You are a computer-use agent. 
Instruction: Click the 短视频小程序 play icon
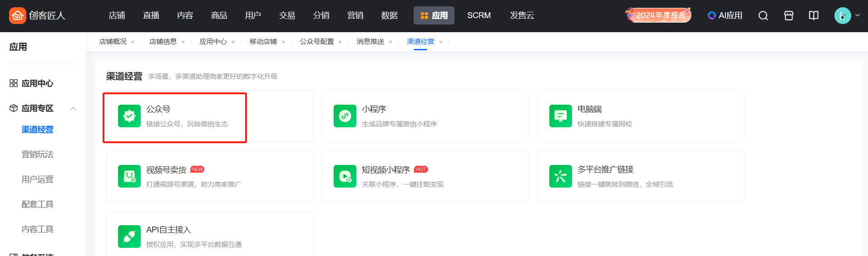point(345,176)
